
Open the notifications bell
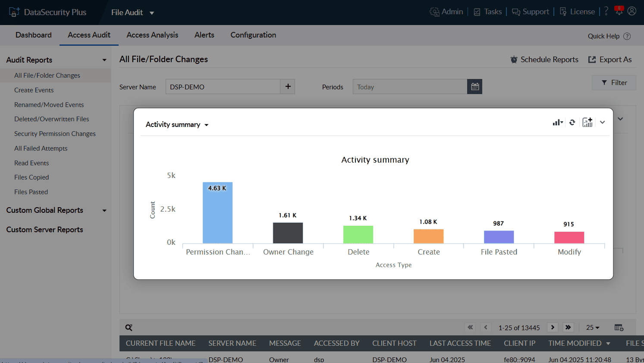pos(619,11)
